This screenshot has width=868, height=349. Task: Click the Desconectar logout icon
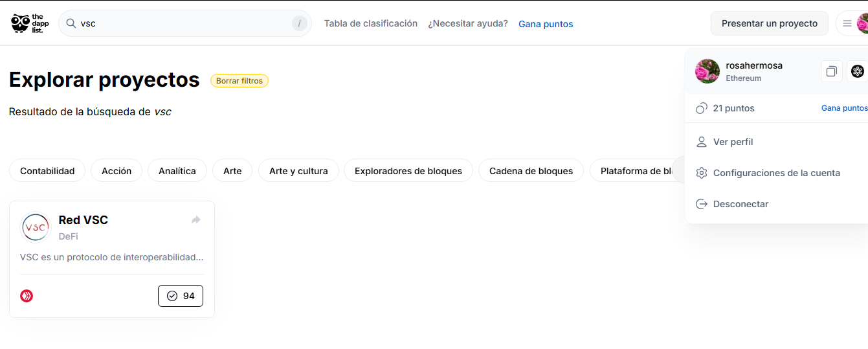pyautogui.click(x=701, y=204)
